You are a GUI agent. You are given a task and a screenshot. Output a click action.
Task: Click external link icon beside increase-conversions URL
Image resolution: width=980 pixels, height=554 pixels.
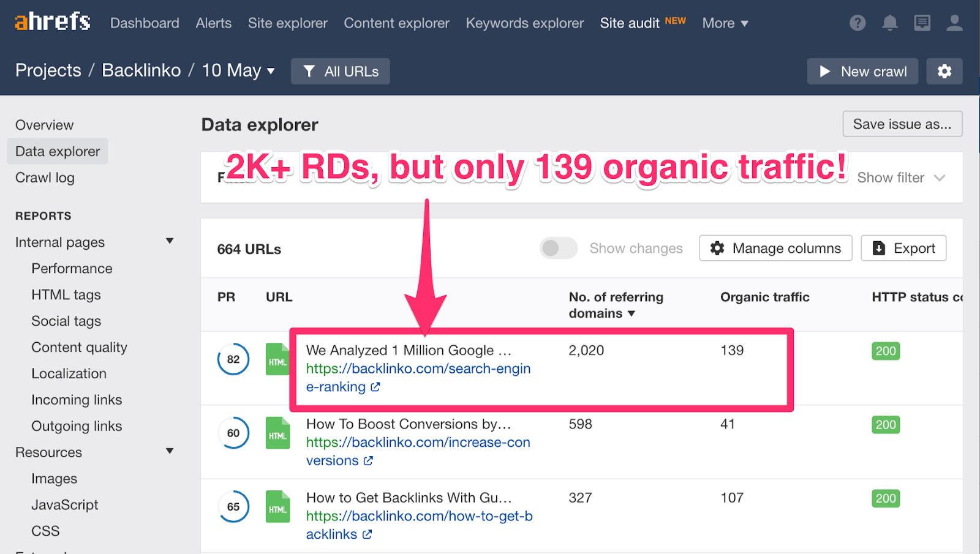(368, 461)
